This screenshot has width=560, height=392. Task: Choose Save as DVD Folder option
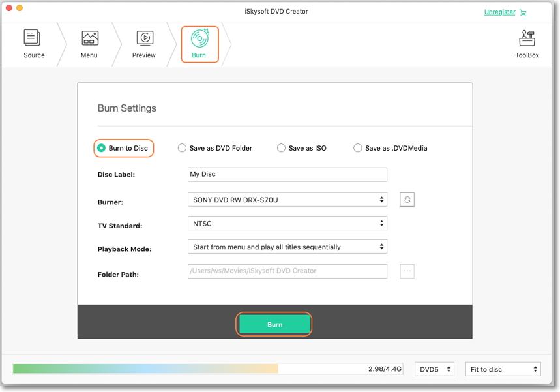(x=183, y=148)
